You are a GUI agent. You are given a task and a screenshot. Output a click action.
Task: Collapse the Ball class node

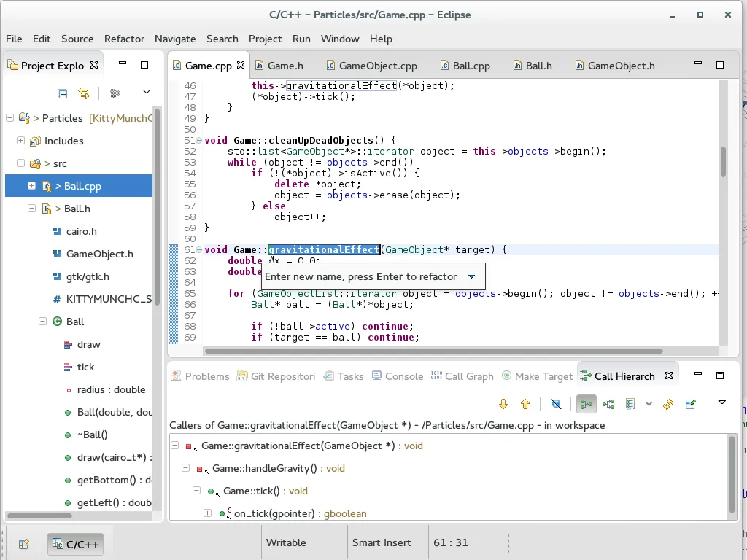point(42,322)
